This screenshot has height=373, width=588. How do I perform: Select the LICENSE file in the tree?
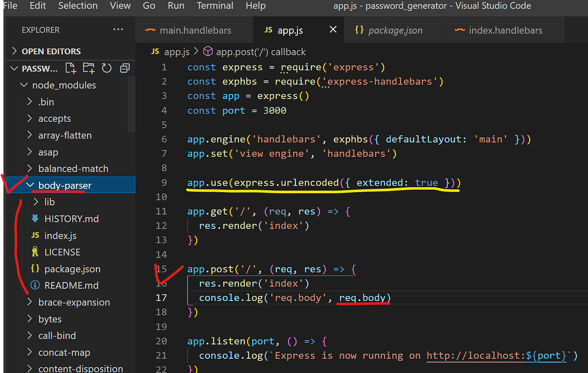[x=62, y=252]
